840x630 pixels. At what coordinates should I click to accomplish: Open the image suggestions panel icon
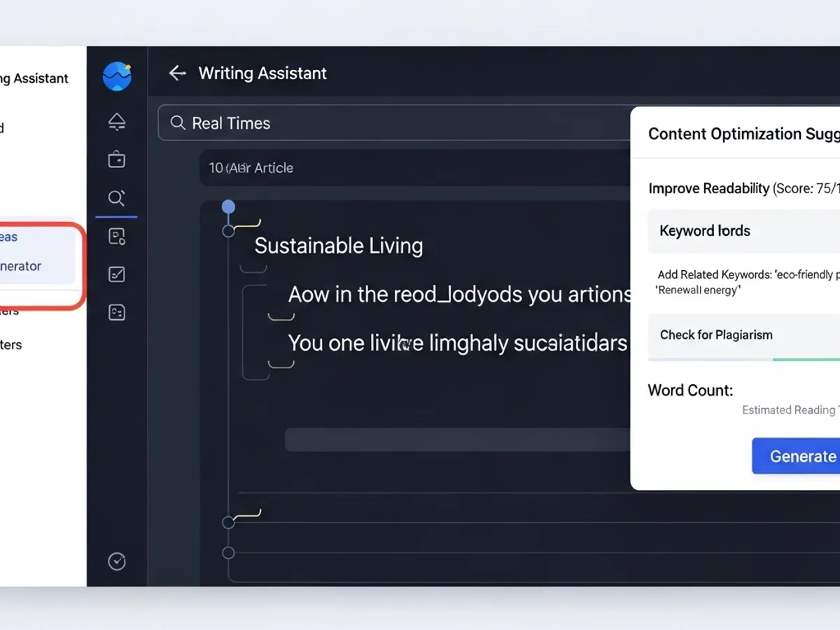click(117, 236)
